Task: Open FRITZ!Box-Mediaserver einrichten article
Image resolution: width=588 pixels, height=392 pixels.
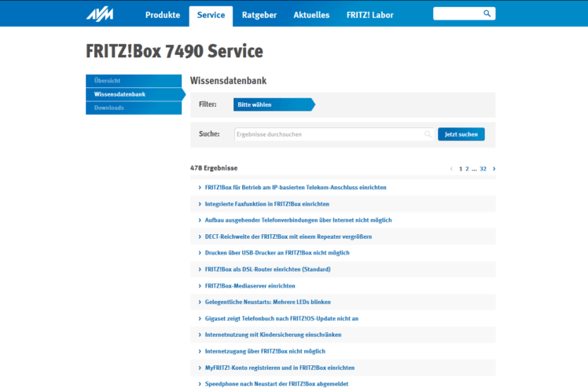Action: [x=250, y=286]
